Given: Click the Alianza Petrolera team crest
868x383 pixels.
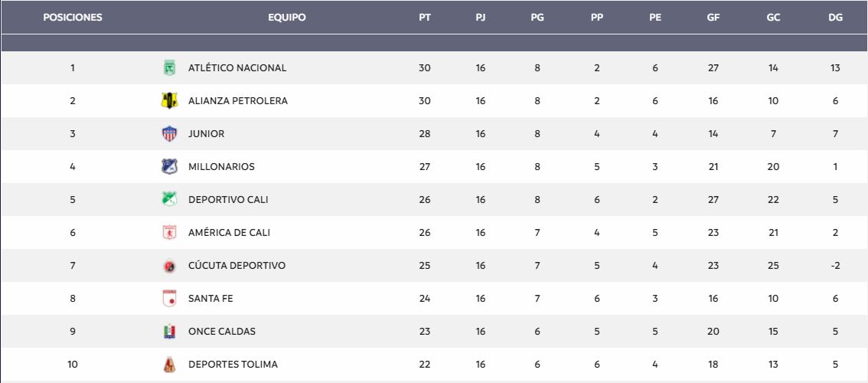Looking at the screenshot, I should click(x=169, y=100).
